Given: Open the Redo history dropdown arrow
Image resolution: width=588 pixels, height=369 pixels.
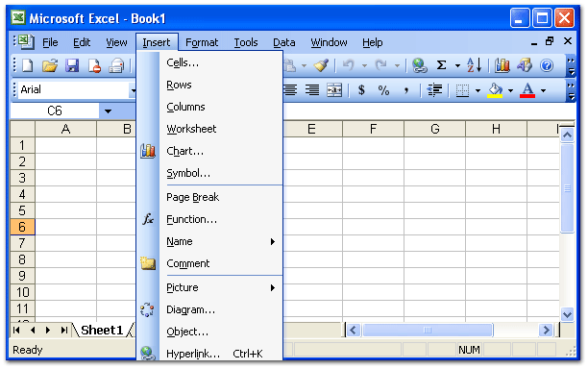Looking at the screenshot, I should point(397,66).
